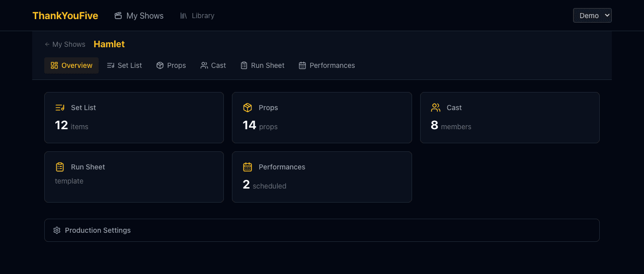Click the Cast tab people icon
This screenshot has width=644, height=274.
click(x=204, y=65)
